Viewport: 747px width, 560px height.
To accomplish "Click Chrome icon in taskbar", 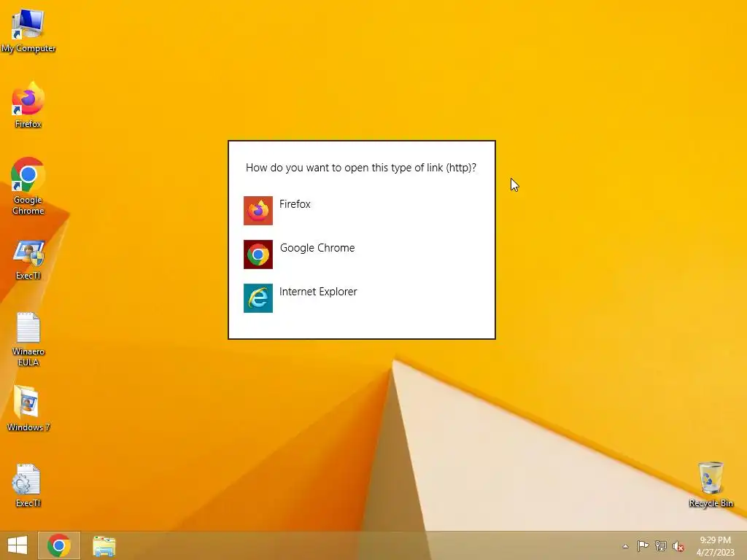I will (59, 545).
